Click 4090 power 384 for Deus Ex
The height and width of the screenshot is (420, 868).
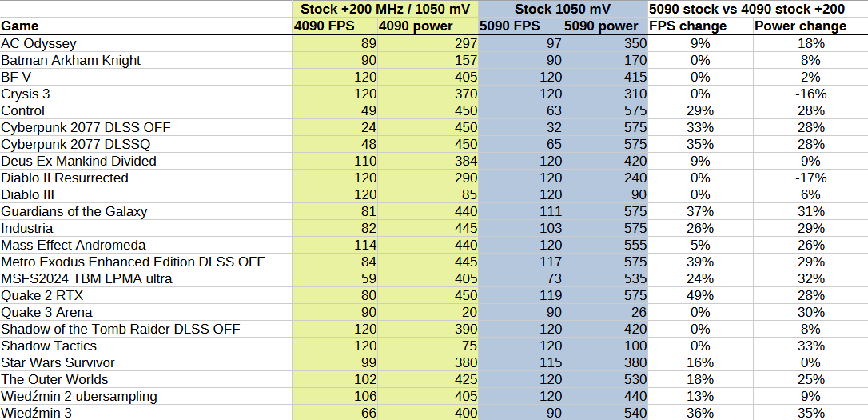[x=428, y=161]
